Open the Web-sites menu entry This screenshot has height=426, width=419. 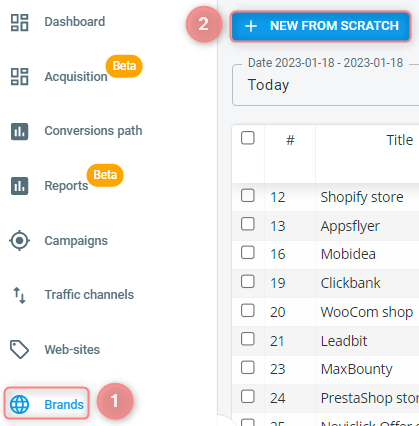[x=72, y=349]
